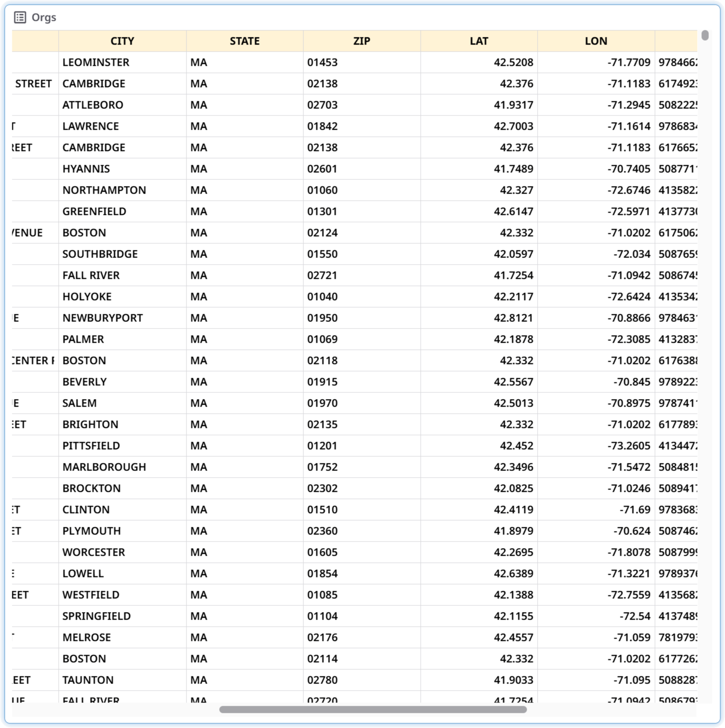Click LON value -71.7709
Viewport: 725px width, 728px height.
click(x=596, y=62)
